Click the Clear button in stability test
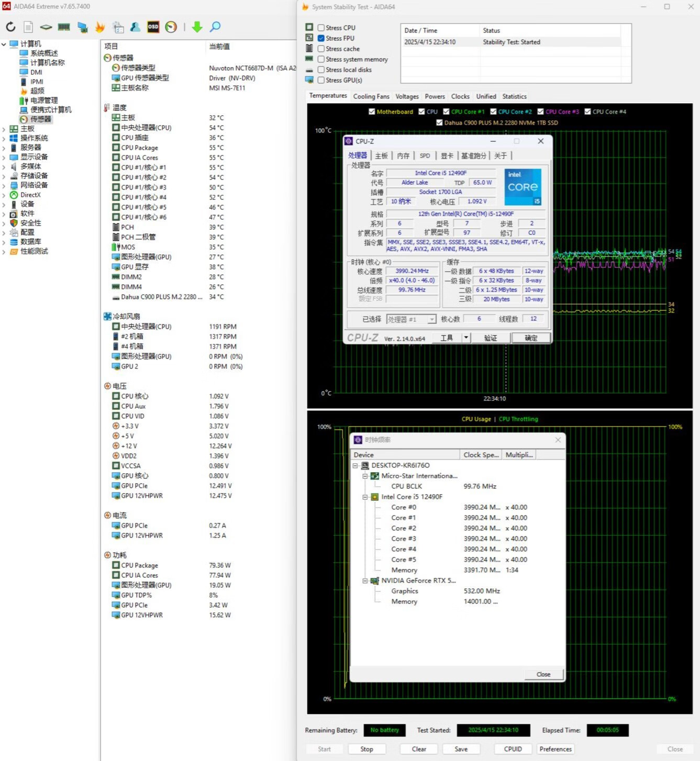 tap(419, 749)
